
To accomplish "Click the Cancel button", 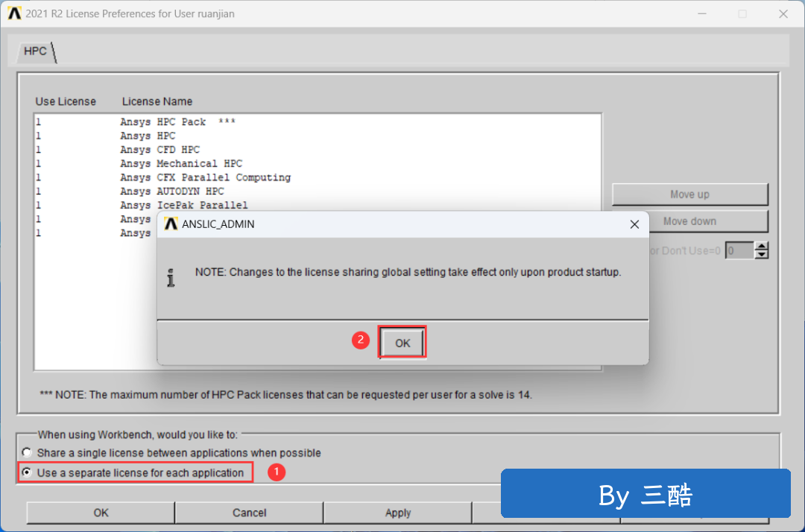I will (249, 513).
